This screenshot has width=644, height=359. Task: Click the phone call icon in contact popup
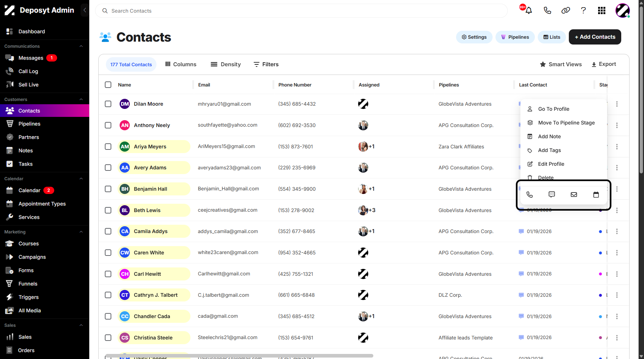[x=529, y=195]
